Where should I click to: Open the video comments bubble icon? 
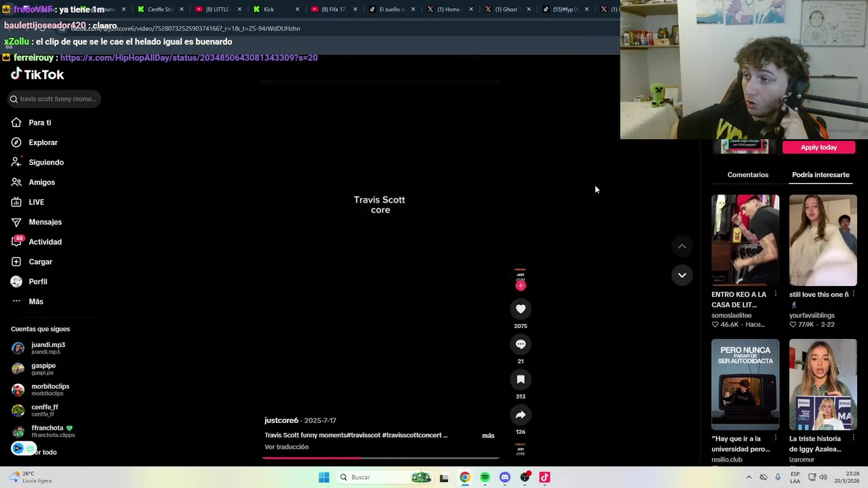point(521,344)
